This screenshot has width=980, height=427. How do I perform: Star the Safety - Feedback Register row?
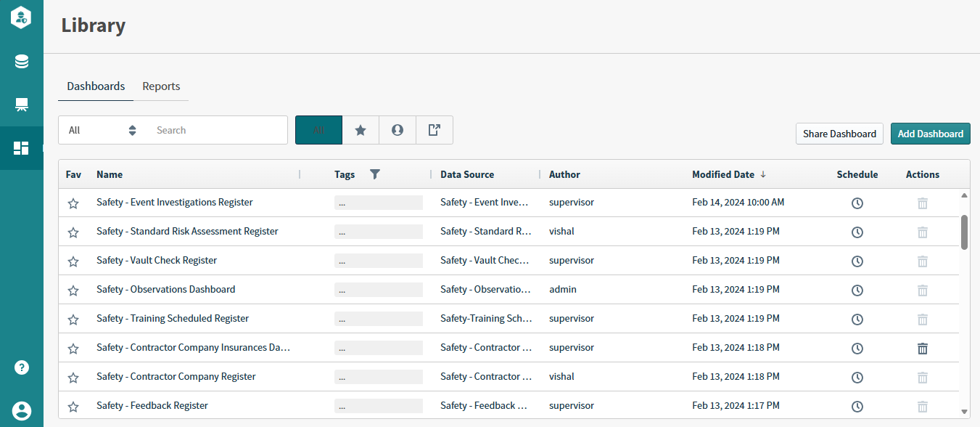(x=73, y=407)
